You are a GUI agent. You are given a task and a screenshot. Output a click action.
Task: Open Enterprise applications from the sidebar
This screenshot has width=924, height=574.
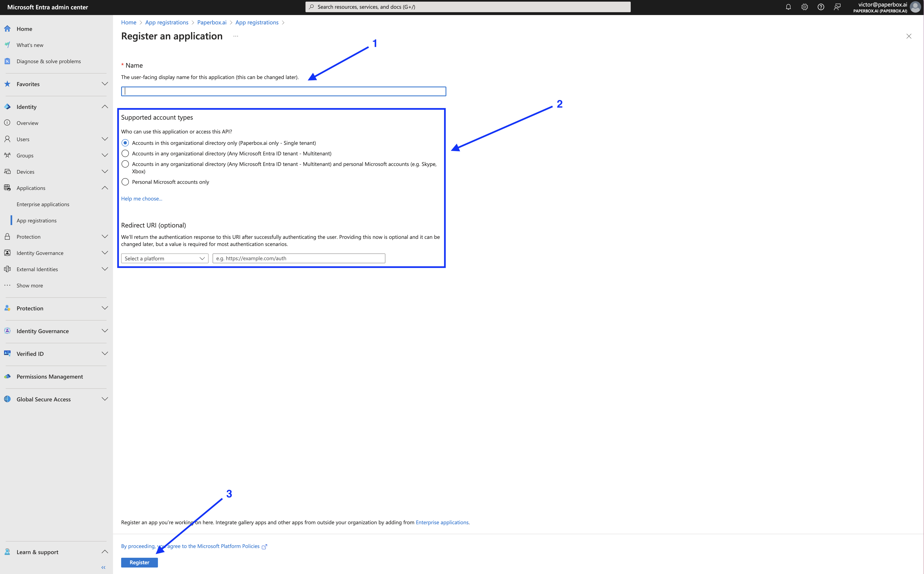(x=43, y=204)
